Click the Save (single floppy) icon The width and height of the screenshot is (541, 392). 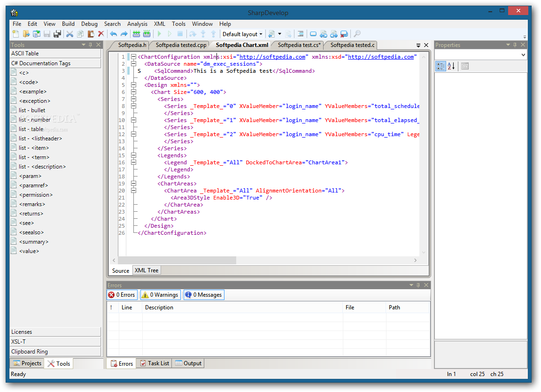pos(47,34)
